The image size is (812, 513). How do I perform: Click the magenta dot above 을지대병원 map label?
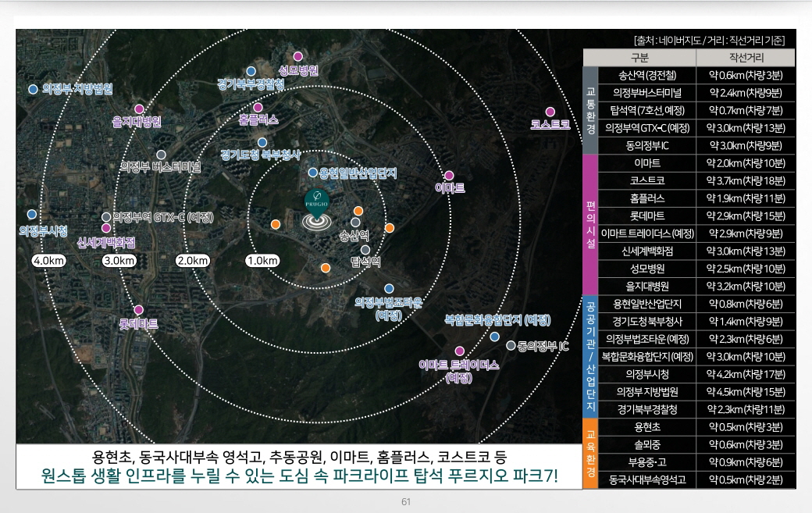(139, 109)
